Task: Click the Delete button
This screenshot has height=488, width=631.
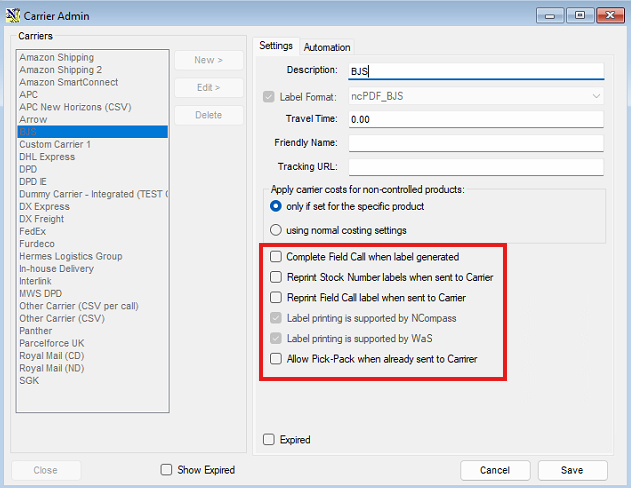Action: [208, 115]
